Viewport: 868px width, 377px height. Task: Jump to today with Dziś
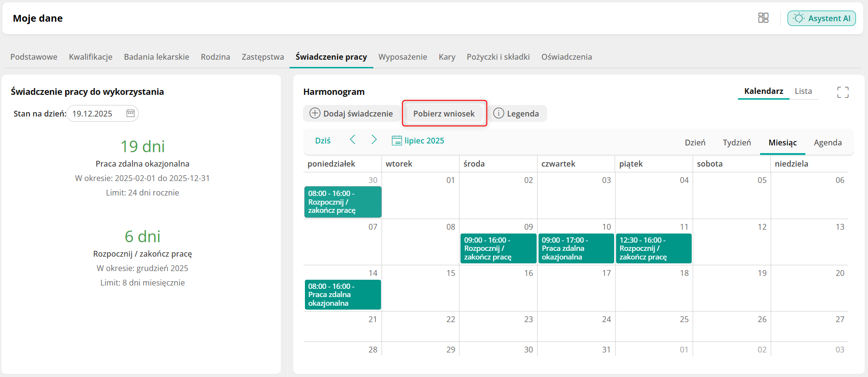(x=323, y=141)
